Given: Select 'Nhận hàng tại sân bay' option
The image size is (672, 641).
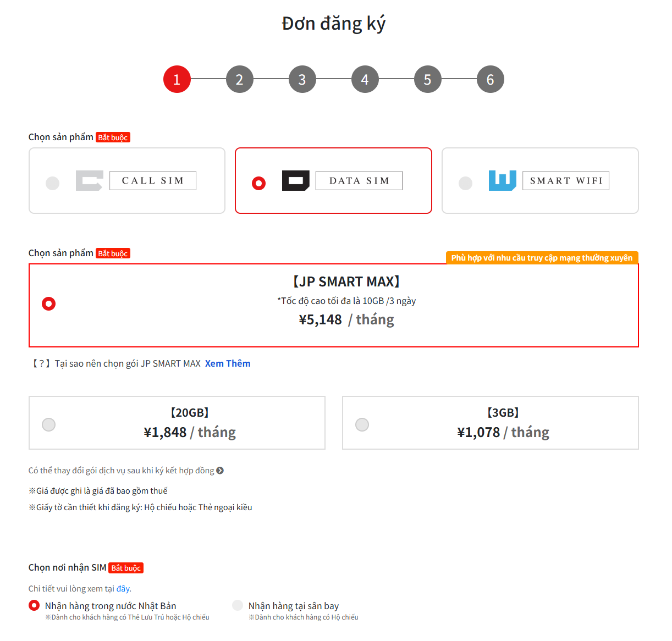Looking at the screenshot, I should (238, 605).
